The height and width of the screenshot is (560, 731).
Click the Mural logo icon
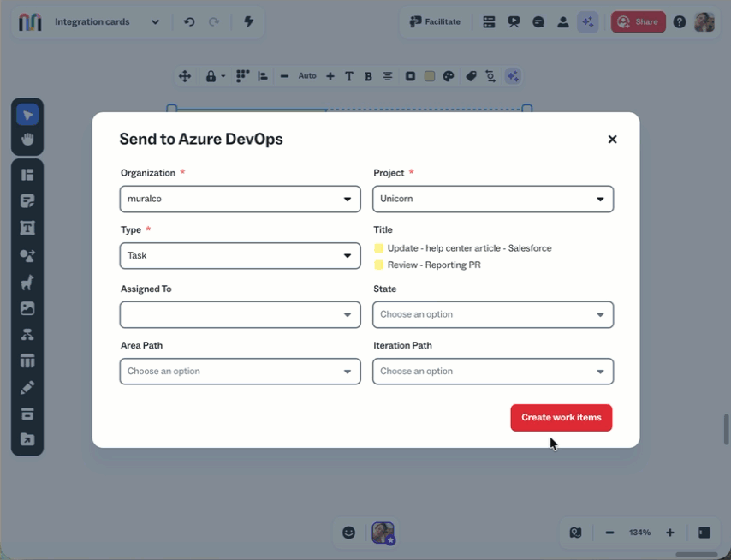30,22
